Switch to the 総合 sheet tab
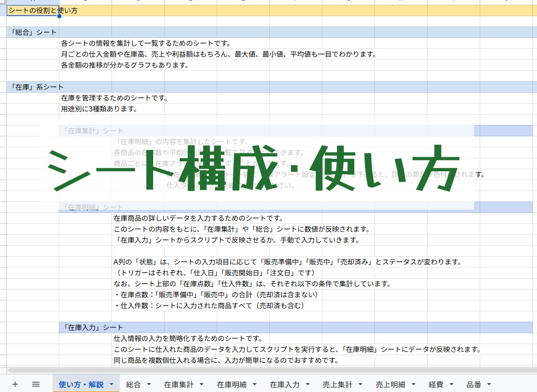This screenshot has height=392, width=537. click(x=133, y=385)
